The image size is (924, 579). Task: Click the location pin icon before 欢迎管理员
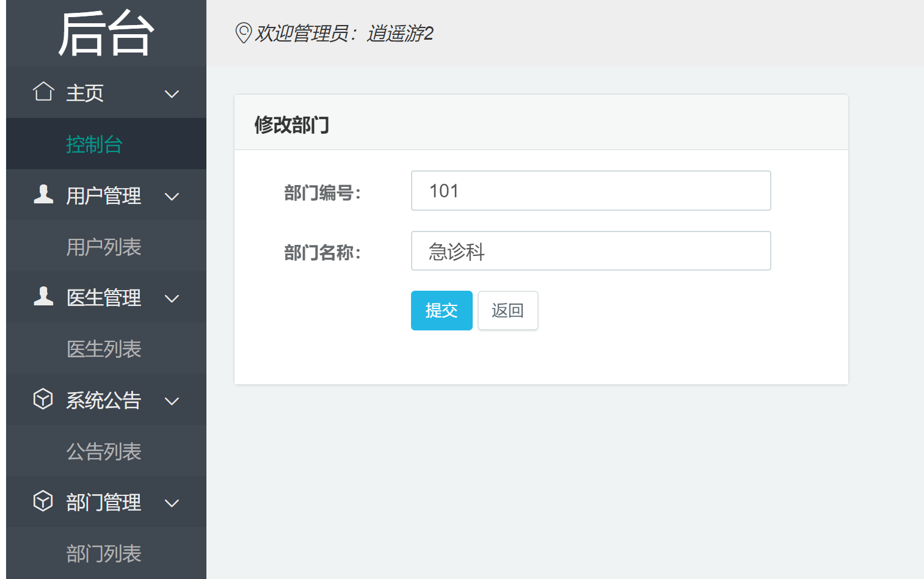tap(244, 33)
